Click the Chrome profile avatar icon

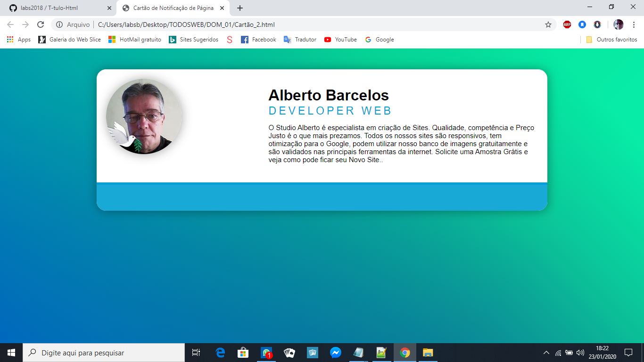click(618, 25)
